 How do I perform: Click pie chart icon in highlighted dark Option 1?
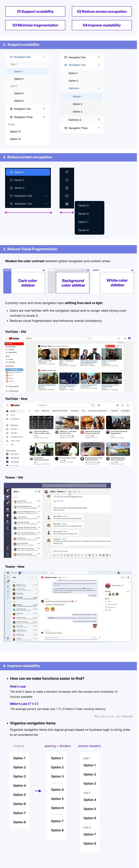click(x=11, y=172)
